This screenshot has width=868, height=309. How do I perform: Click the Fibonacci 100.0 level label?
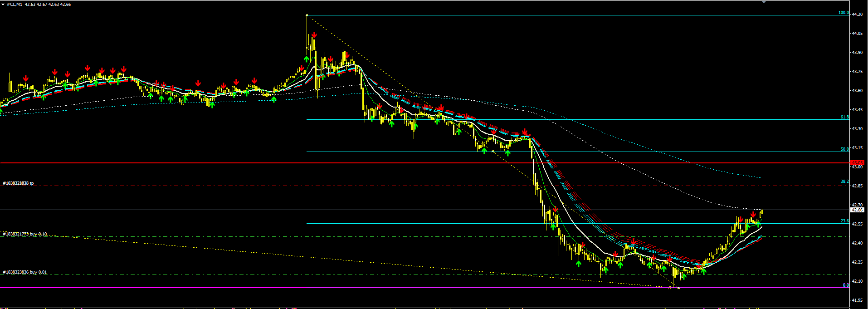tap(844, 13)
